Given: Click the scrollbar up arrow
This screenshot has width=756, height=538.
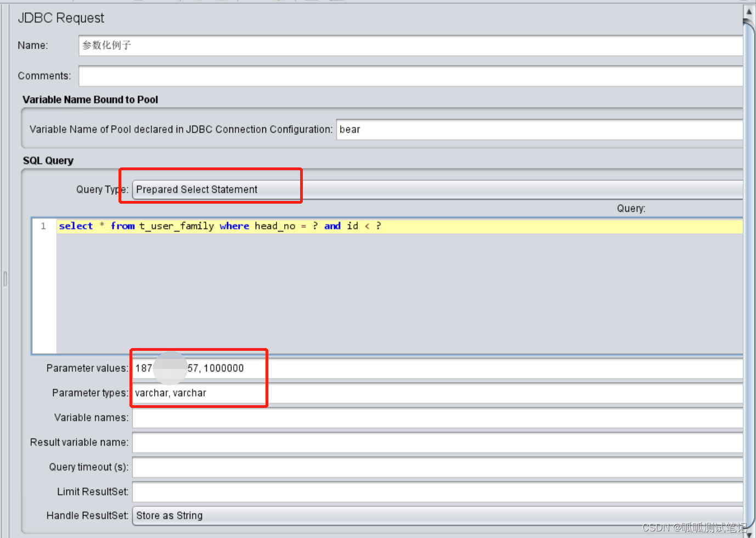Looking at the screenshot, I should pos(749,10).
